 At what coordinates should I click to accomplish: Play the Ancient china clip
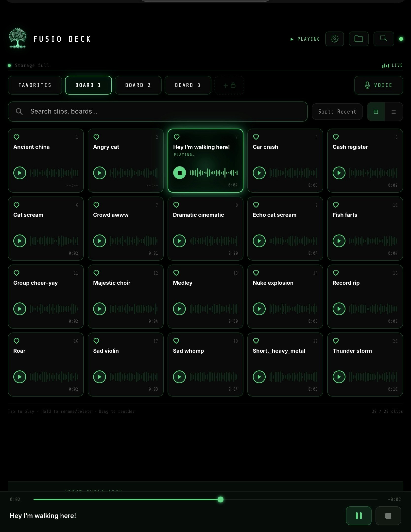tap(20, 173)
